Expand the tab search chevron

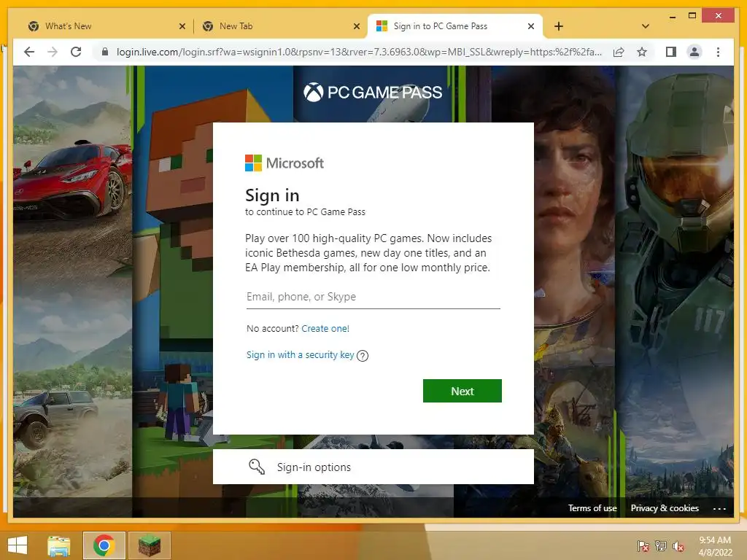646,26
